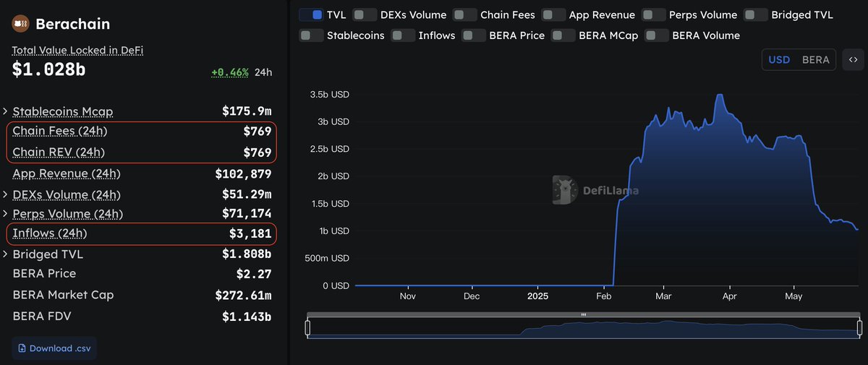Click the TVL peak on the chart area
868x365 pixels.
coord(718,95)
